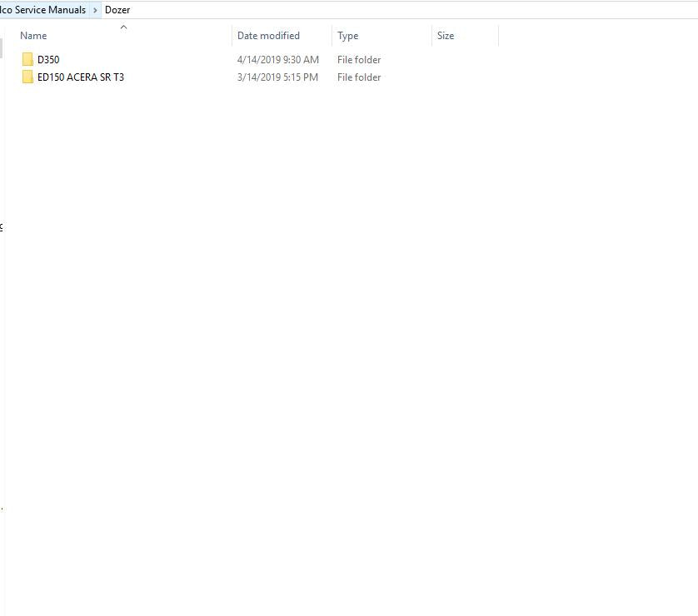Image resolution: width=698 pixels, height=616 pixels.
Task: Click the breadcrumb chevron before Dozer
Action: pos(96,10)
